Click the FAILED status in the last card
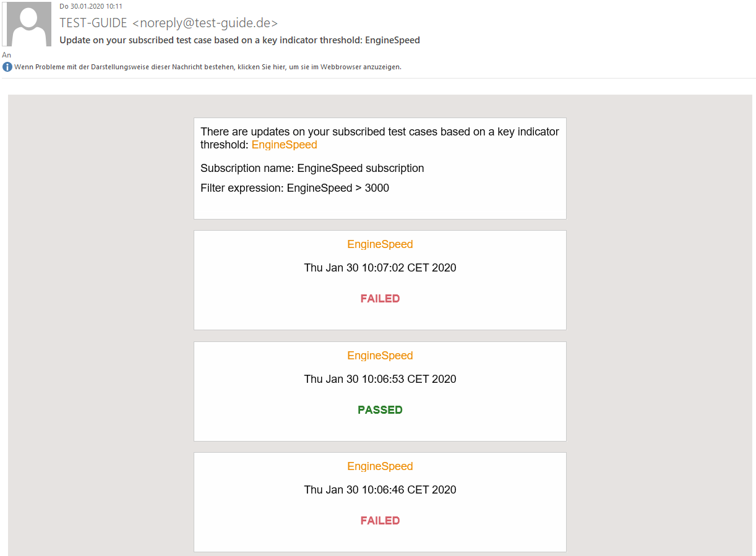756x556 pixels. tap(380, 520)
